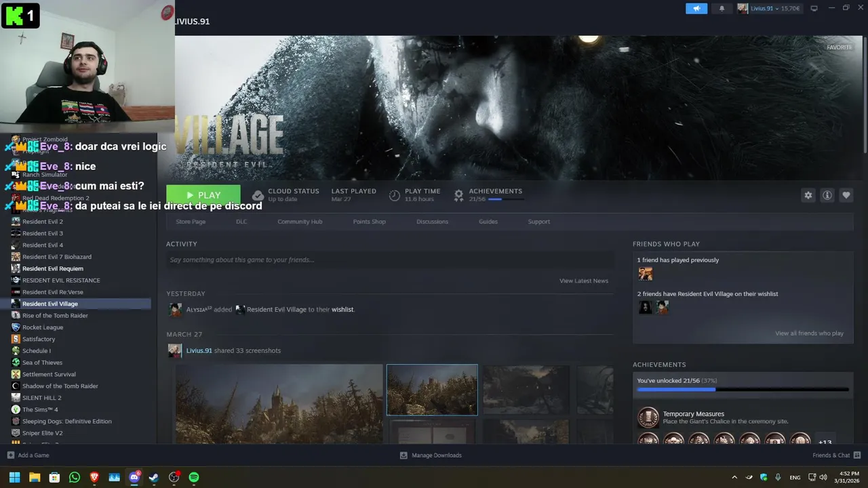Open Manage Downloads
868x488 pixels.
[x=431, y=455]
